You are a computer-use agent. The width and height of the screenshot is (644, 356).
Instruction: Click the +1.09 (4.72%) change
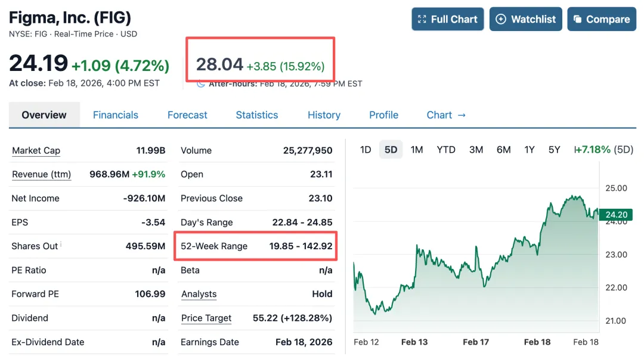[120, 65]
